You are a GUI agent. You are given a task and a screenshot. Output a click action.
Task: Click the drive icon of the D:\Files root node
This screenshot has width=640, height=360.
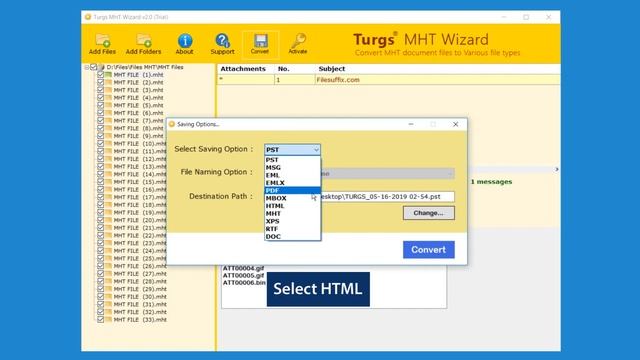coord(101,67)
